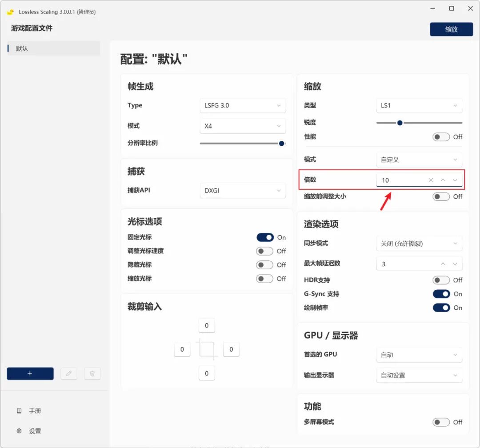
Task: Open 设置 via the gear icon
Action: [x=19, y=431]
